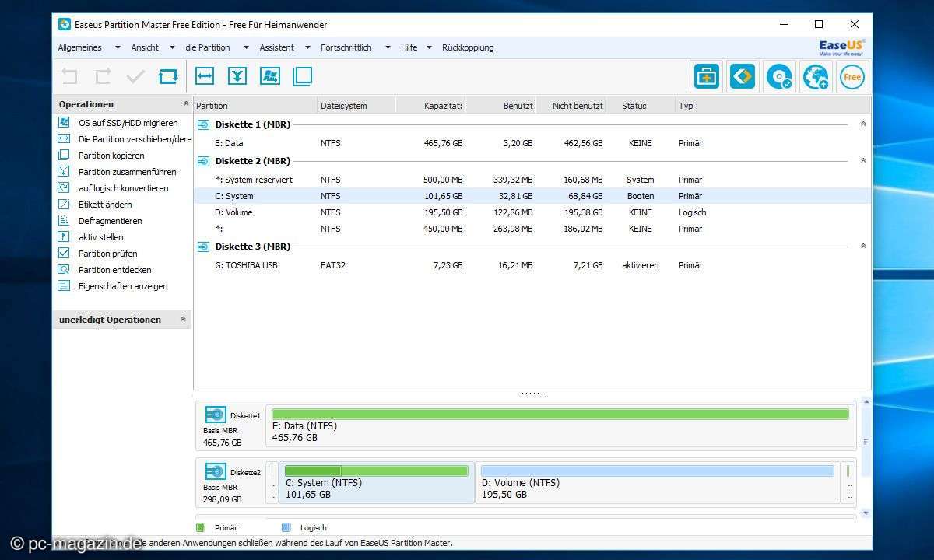Click the Migrate OS toolbar icon
This screenshot has width=934, height=560.
(x=270, y=76)
